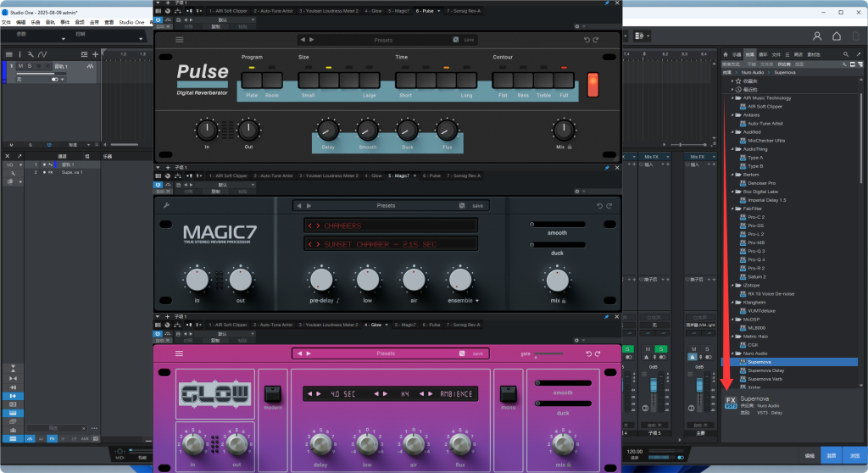Viewport: 868px width, 473px height.
Task: Open the Glow plugin hamburger menu
Action: [x=180, y=353]
